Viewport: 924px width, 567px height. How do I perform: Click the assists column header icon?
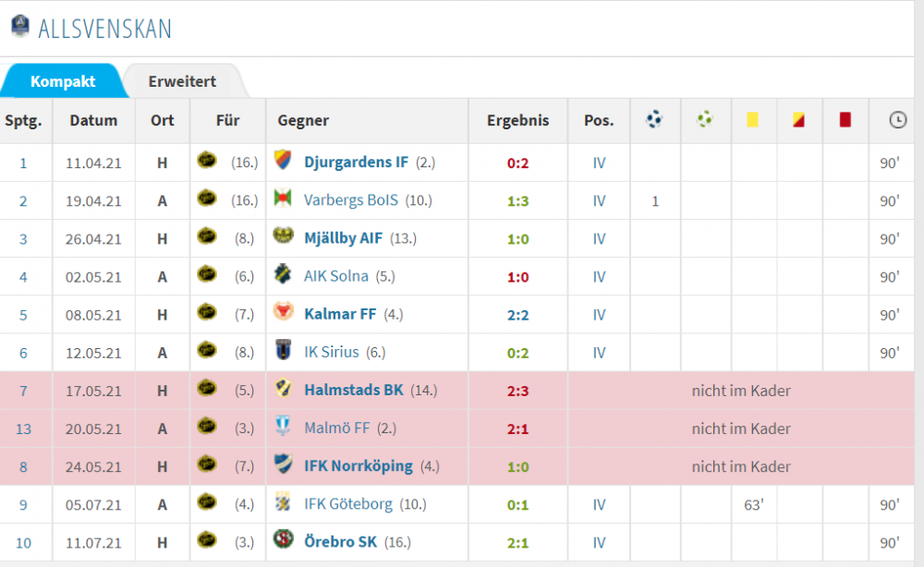pyautogui.click(x=705, y=119)
